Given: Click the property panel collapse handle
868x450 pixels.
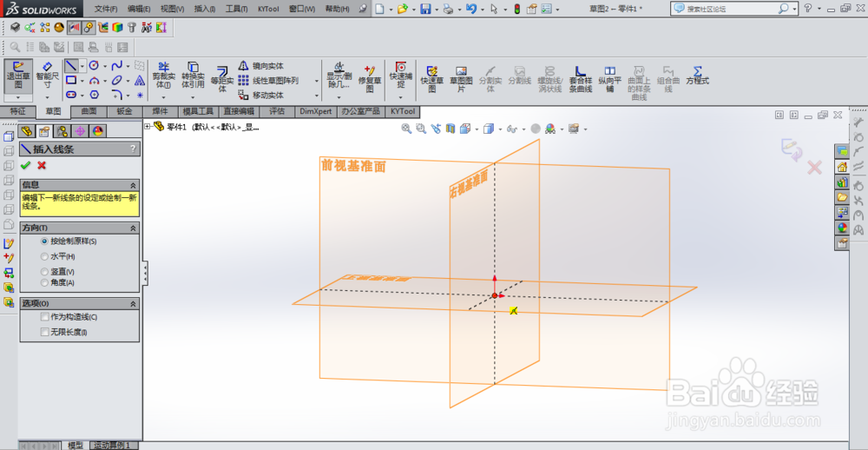Looking at the screenshot, I should (x=144, y=273).
